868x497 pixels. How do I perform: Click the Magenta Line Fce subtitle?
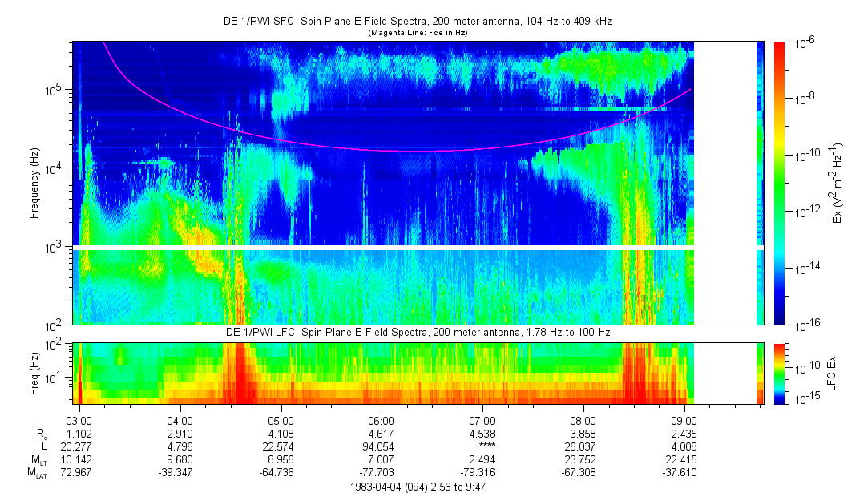point(417,33)
